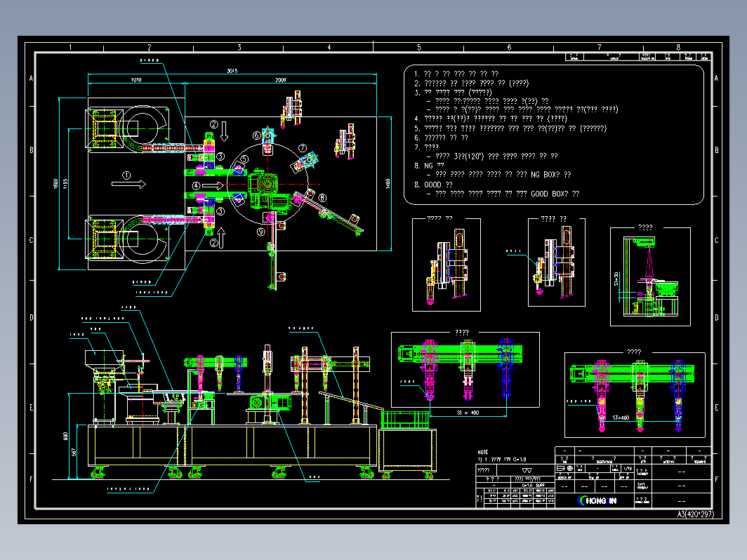Image resolution: width=747 pixels, height=560 pixels.
Task: Select the 3015 overall width dimension
Action: [232, 71]
